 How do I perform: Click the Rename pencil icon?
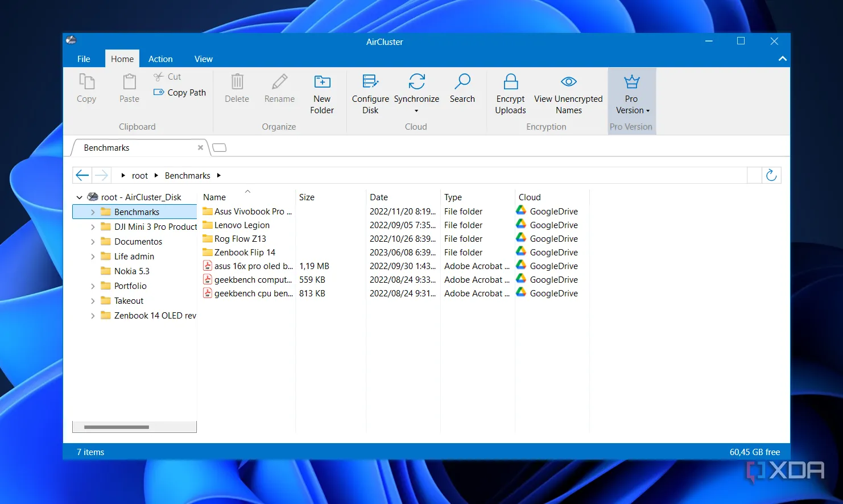(x=279, y=82)
